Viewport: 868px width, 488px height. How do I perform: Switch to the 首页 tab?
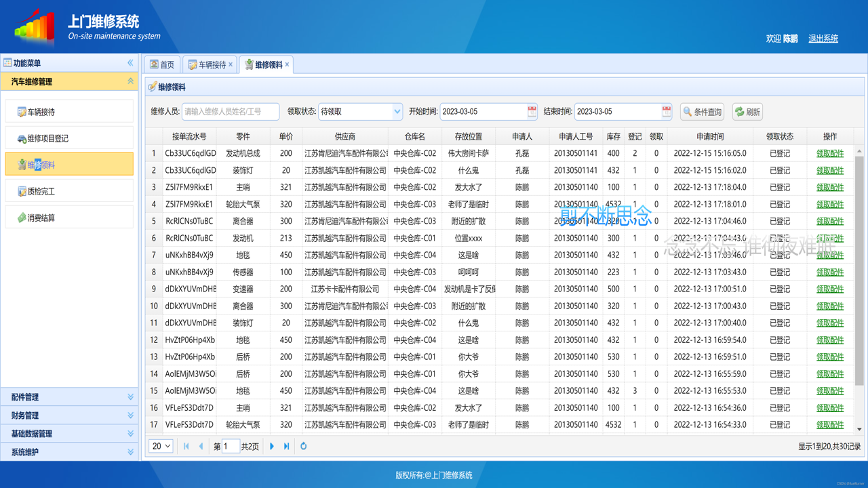pyautogui.click(x=162, y=64)
